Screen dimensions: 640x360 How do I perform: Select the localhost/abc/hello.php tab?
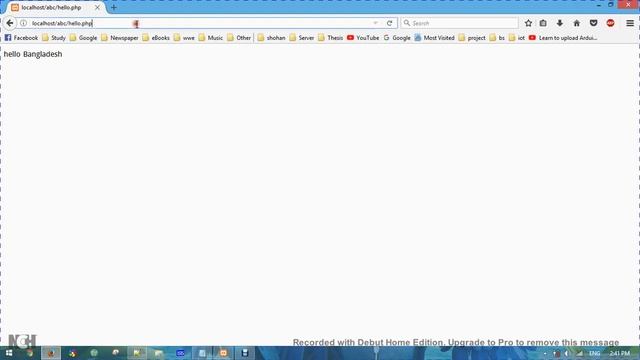tap(56, 7)
